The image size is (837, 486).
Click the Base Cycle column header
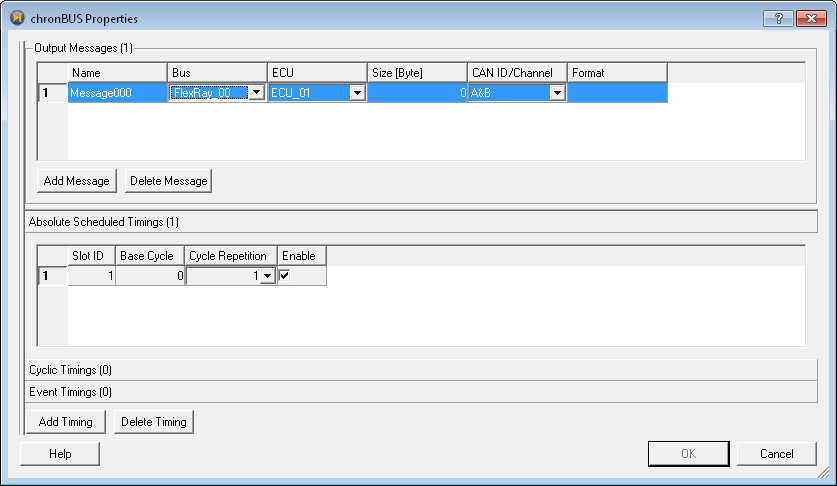click(150, 256)
